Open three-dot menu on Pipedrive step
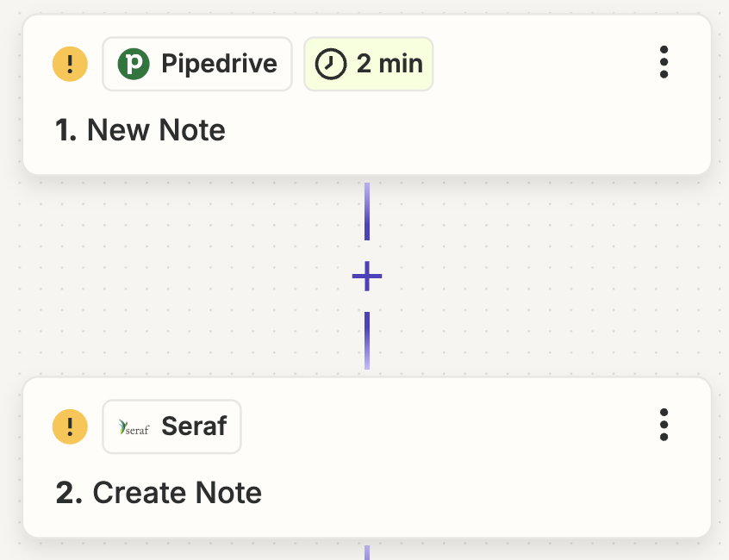This screenshot has height=560, width=729. point(664,62)
